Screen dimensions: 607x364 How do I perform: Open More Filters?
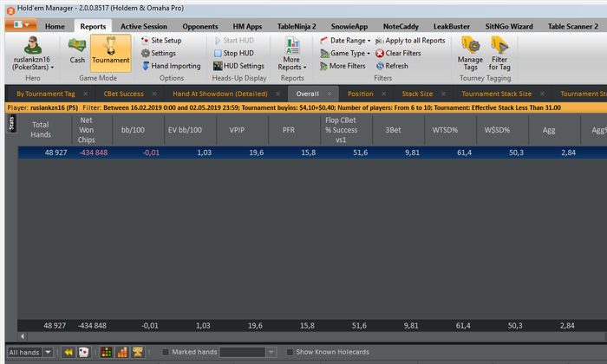click(343, 66)
